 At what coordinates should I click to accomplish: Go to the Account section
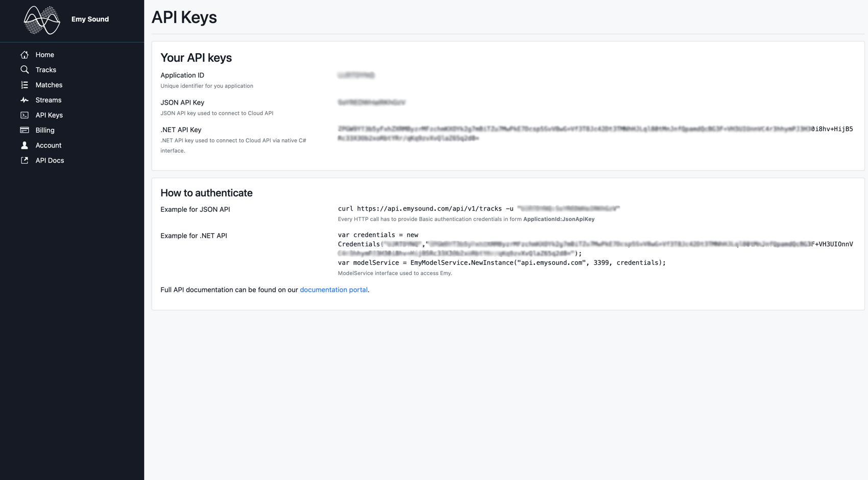click(48, 145)
